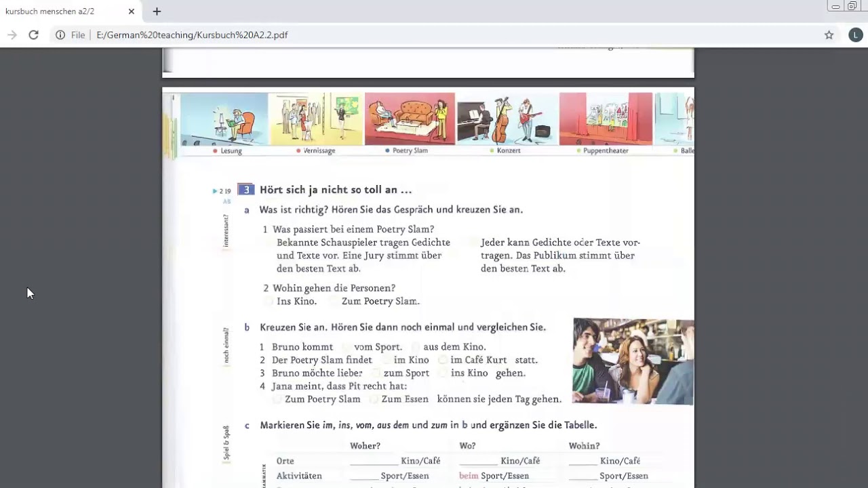Close the kursbuch menschen a2/2 tab
The width and height of the screenshot is (868, 488).
132,12
